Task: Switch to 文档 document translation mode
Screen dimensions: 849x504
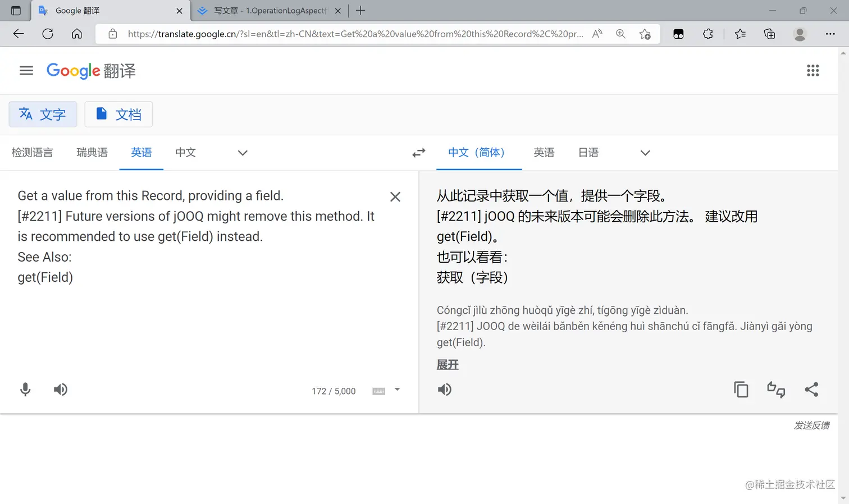Action: click(x=118, y=114)
